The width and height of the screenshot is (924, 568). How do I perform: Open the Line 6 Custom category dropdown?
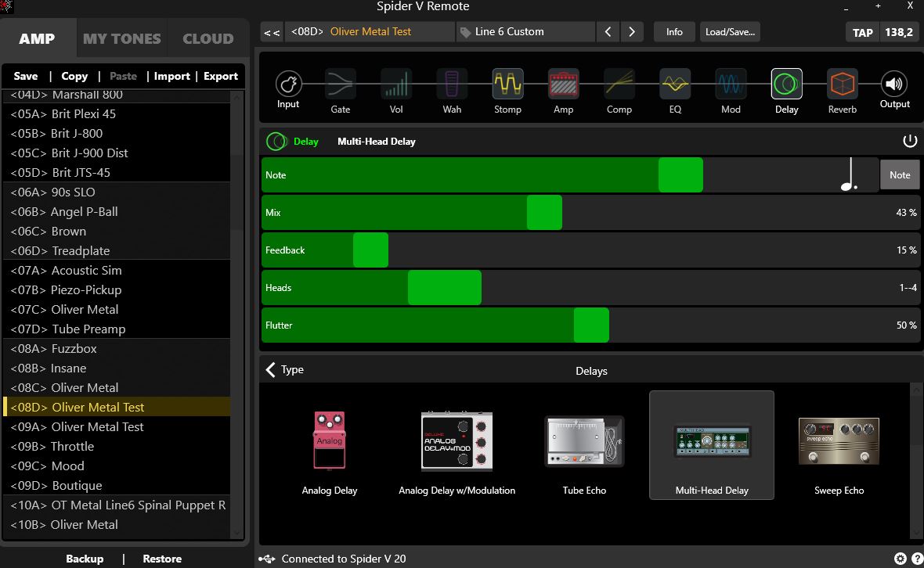point(525,32)
